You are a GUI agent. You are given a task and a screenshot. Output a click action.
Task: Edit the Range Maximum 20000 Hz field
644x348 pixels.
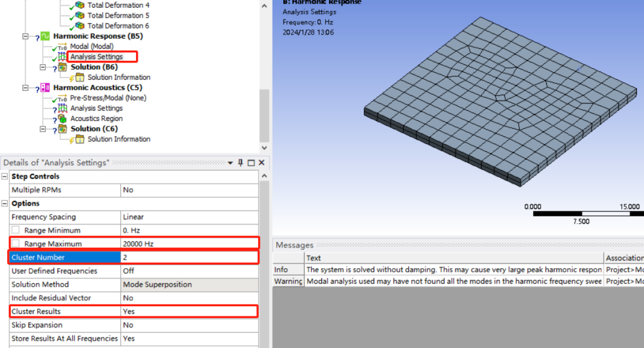click(190, 244)
